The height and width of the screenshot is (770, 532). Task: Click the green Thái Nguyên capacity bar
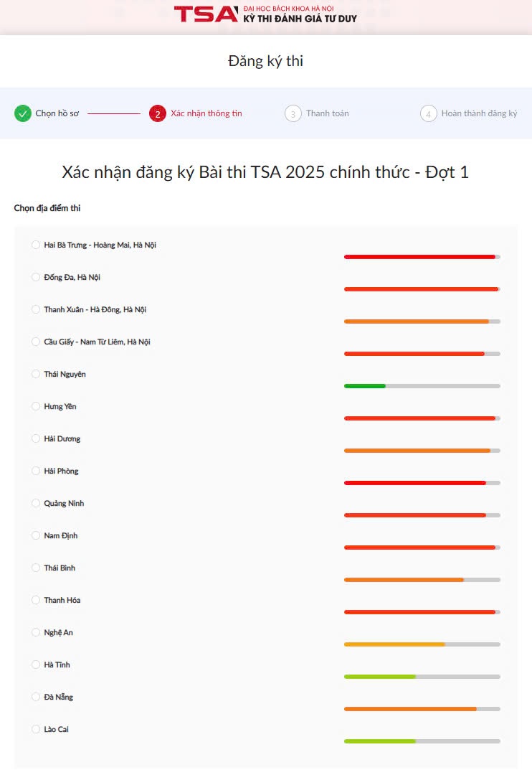[x=365, y=386]
